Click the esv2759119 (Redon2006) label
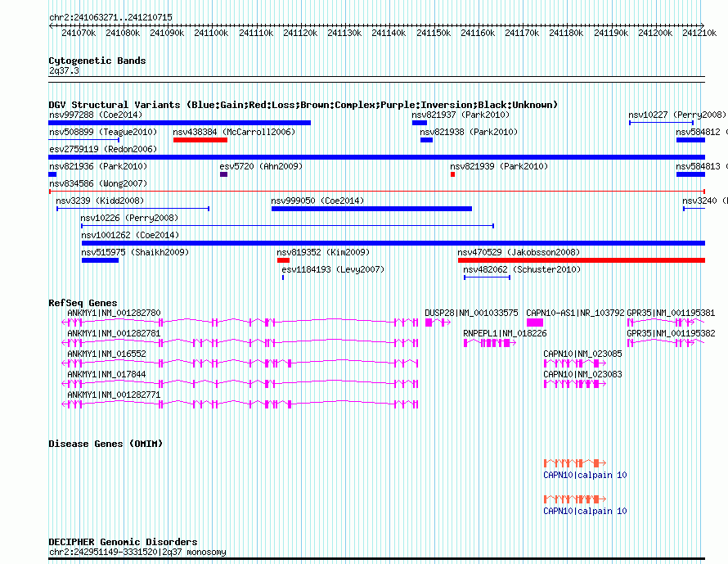 click(103, 149)
